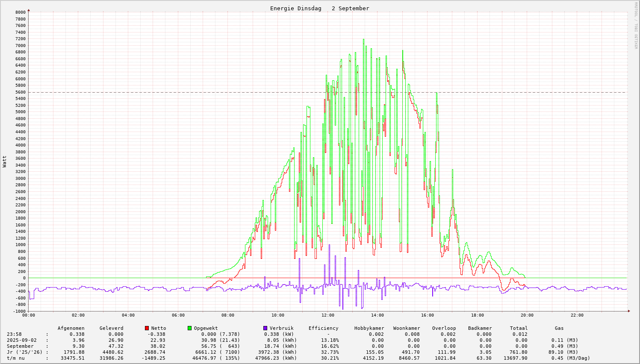The height and width of the screenshot is (364, 640).
Task: Click the t/m nu row label
Action: coord(15,358)
